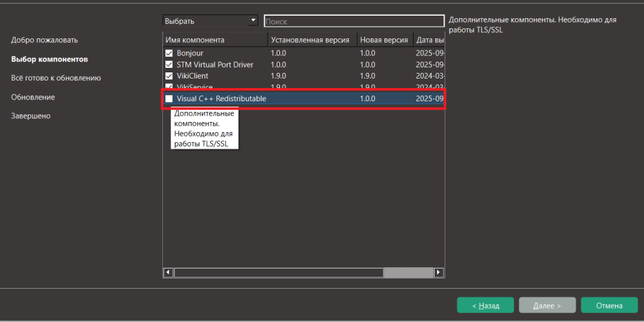Sort by Имя компонента column header

point(214,40)
